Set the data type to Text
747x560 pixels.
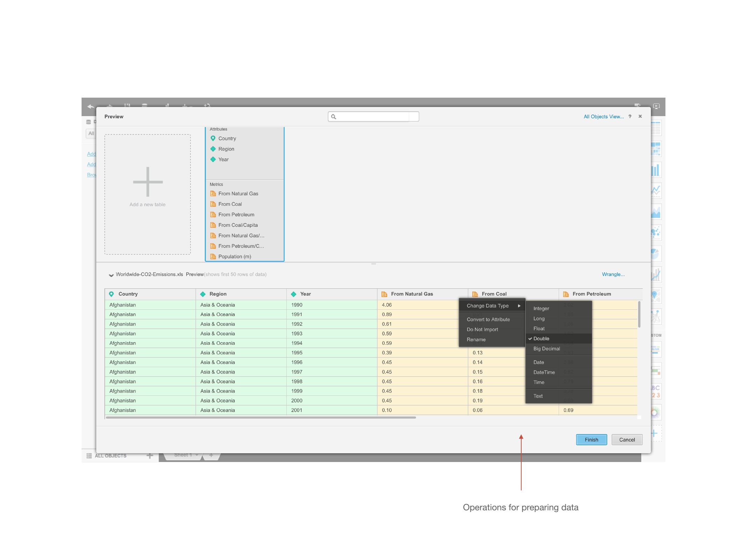point(559,396)
